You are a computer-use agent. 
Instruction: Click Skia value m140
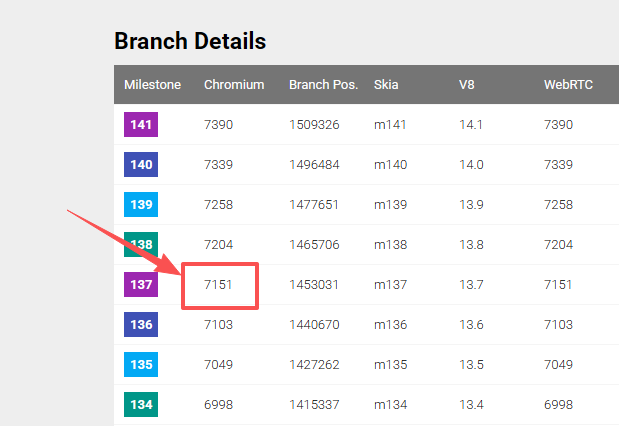[x=390, y=165]
